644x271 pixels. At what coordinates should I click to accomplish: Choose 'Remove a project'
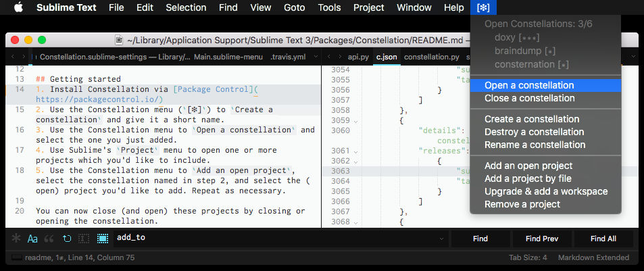point(545,204)
